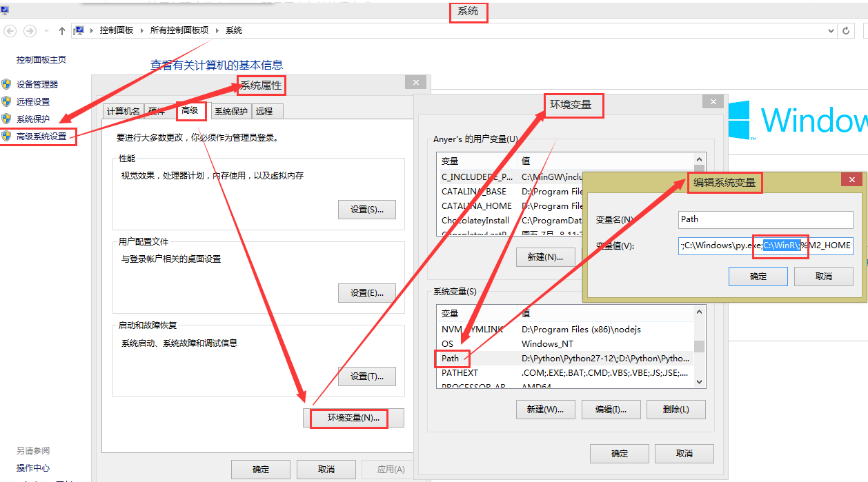868x482 pixels.
Task: Click 新建(W)... under system variables
Action: (545, 409)
